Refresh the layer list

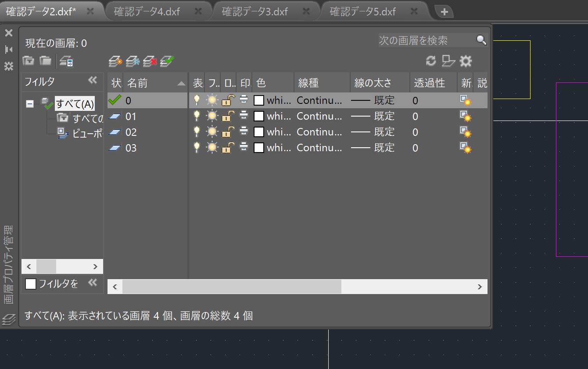pos(431,61)
